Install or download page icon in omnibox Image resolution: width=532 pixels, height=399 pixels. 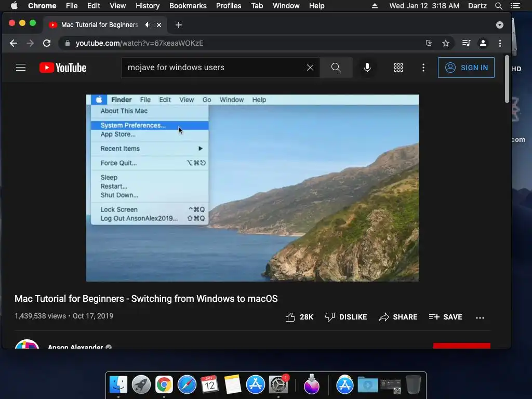pos(429,43)
